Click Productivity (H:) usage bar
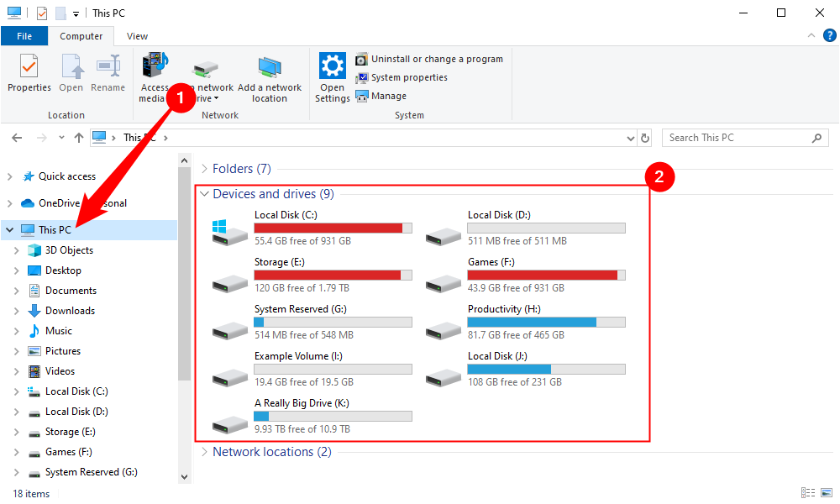This screenshot has height=504, width=840. [x=546, y=323]
